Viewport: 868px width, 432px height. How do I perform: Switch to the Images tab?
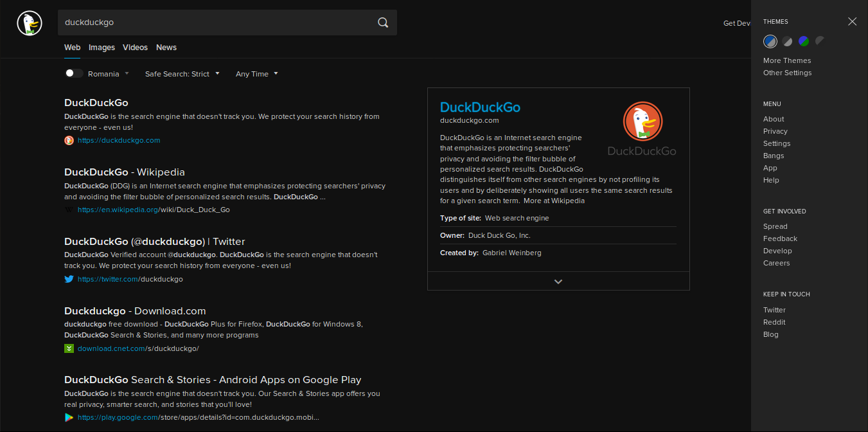click(x=102, y=48)
